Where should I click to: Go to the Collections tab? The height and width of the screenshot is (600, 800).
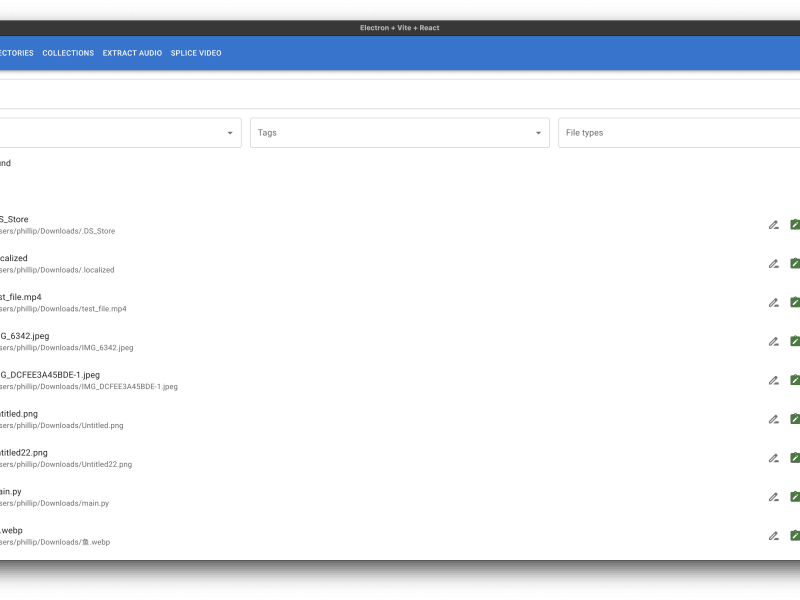coord(68,53)
